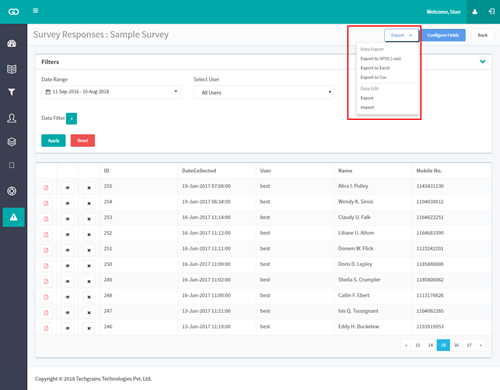View response 249 using eye icon

coord(68,281)
